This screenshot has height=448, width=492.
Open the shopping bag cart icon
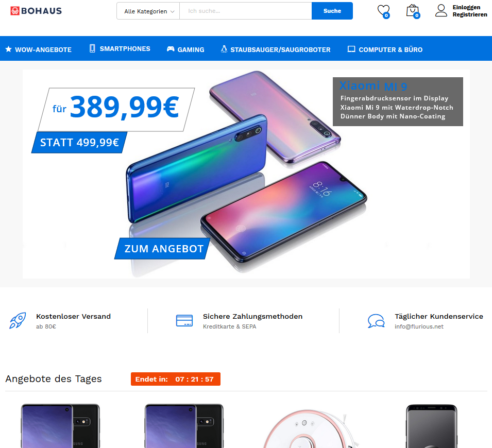click(413, 11)
